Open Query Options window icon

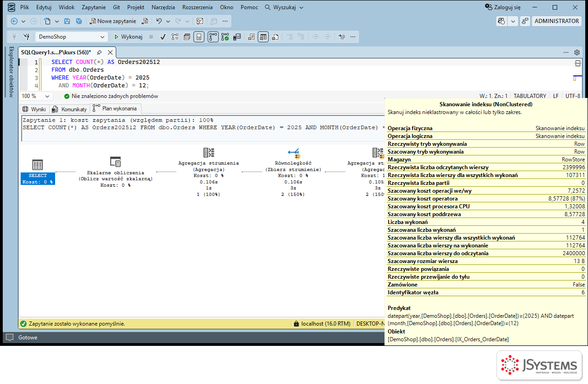point(187,37)
